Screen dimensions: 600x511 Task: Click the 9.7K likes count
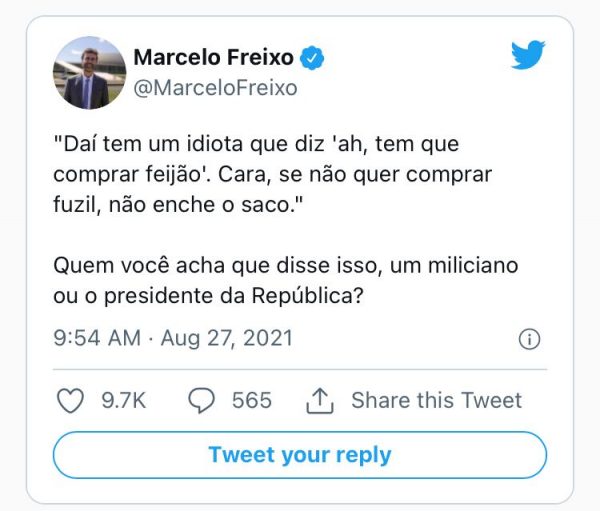click(124, 401)
